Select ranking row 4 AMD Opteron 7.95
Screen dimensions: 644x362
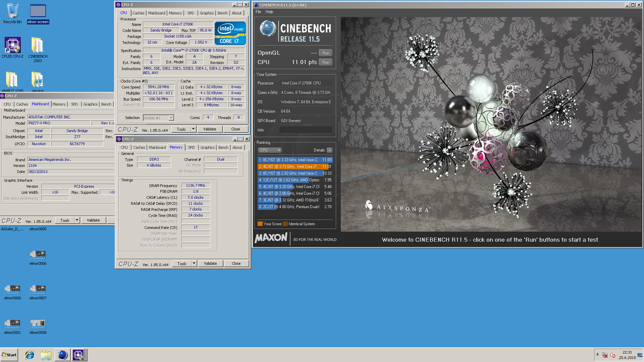(295, 180)
